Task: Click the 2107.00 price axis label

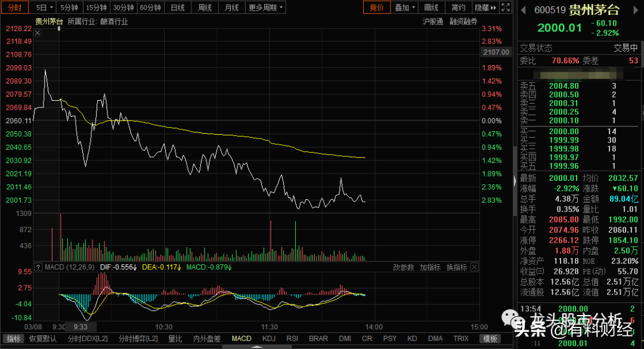Action: pos(496,52)
